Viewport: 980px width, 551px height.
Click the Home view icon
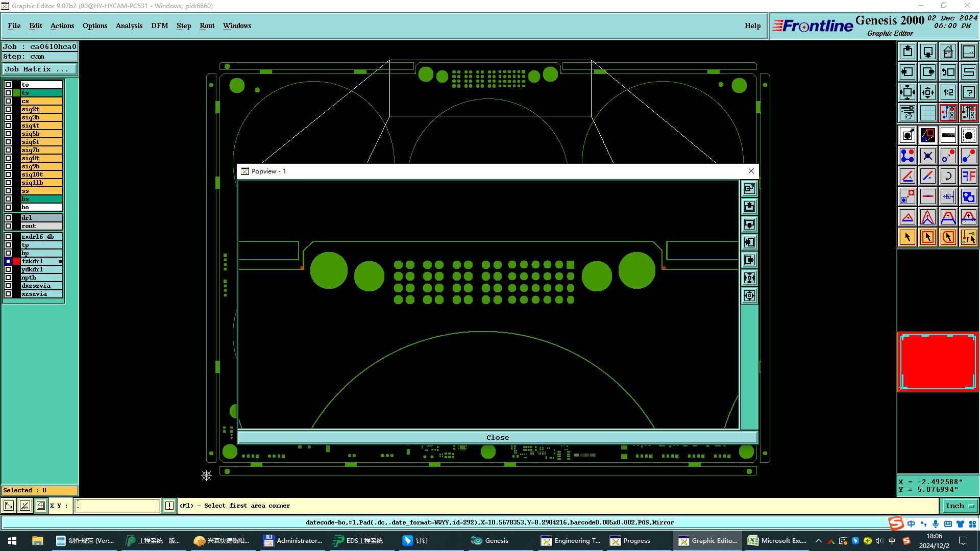[x=948, y=52]
